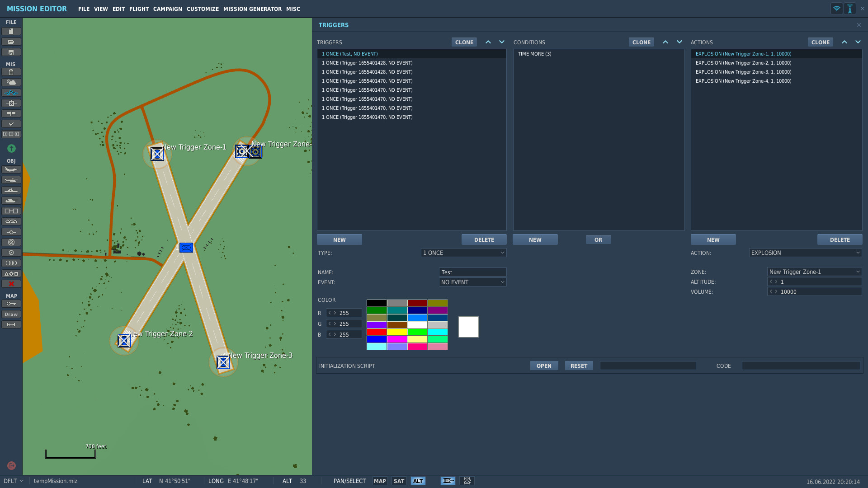Screen dimensions: 868x488
Task: Click the red X remove object icon
Action: pos(11,284)
